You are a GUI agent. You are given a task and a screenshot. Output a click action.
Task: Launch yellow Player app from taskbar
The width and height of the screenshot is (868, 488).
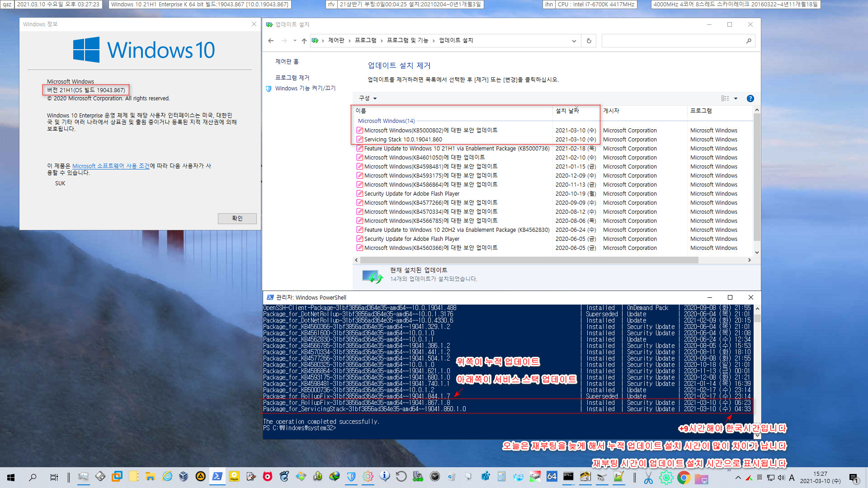pos(234,476)
